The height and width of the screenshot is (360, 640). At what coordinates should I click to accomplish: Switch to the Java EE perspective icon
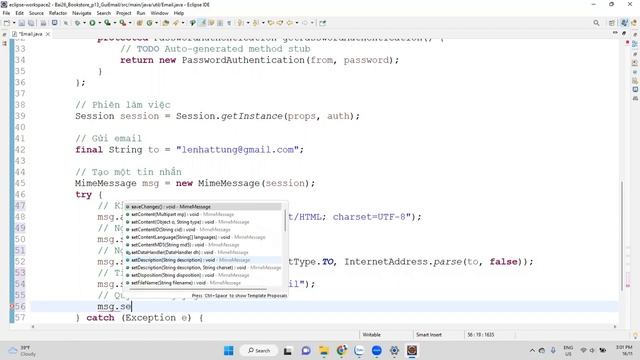tap(624, 23)
